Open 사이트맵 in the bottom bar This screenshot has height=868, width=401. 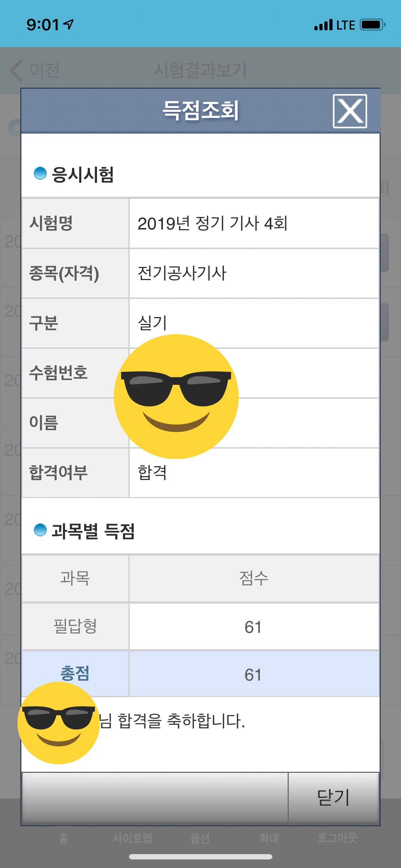(x=132, y=838)
